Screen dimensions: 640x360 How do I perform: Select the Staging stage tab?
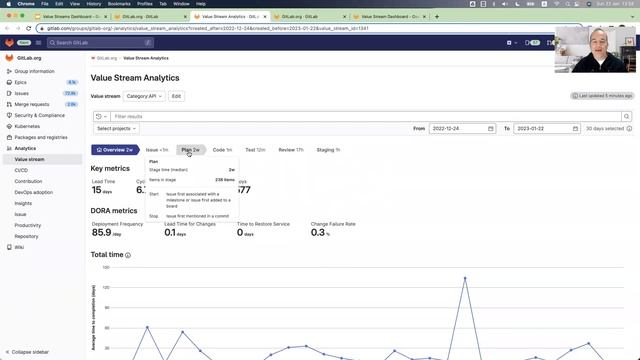(x=328, y=150)
